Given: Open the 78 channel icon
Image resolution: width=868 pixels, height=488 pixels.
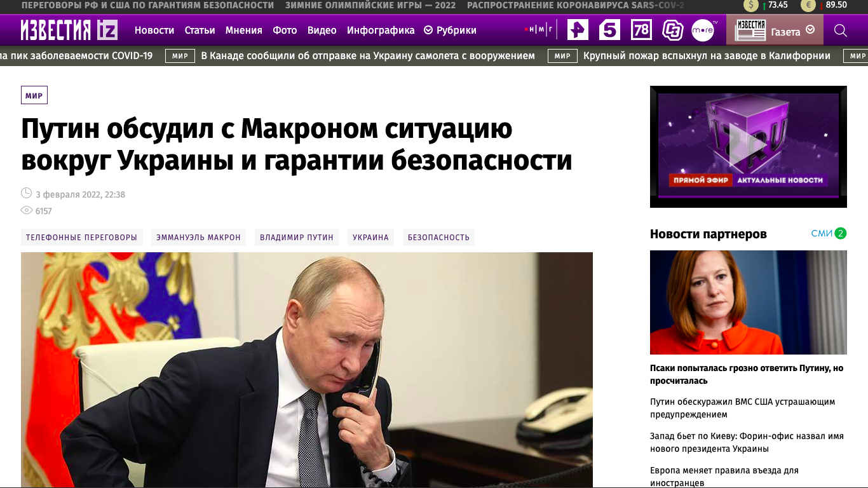Looking at the screenshot, I should tap(641, 30).
